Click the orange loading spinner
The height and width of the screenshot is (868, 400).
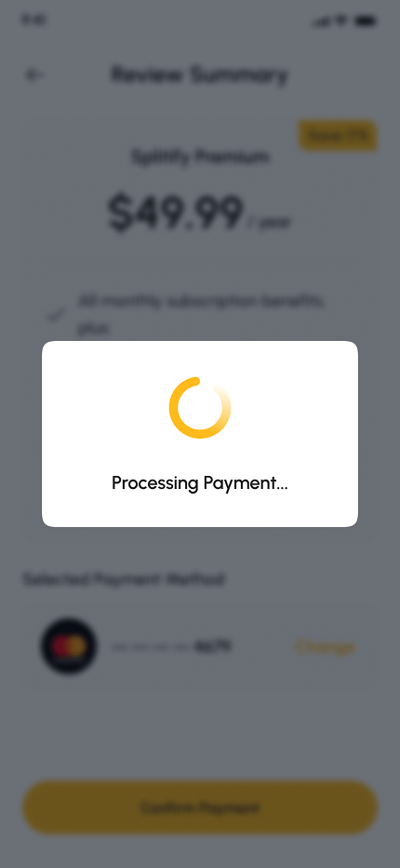pyautogui.click(x=200, y=408)
